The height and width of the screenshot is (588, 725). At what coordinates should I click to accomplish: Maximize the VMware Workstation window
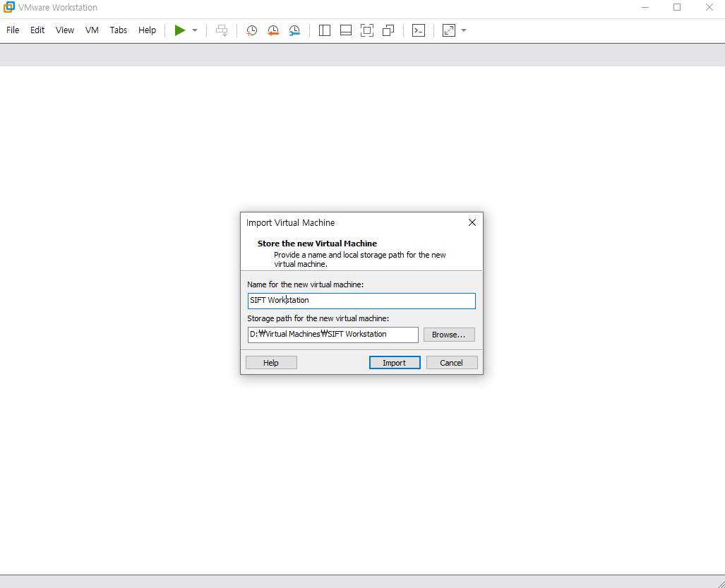(677, 7)
